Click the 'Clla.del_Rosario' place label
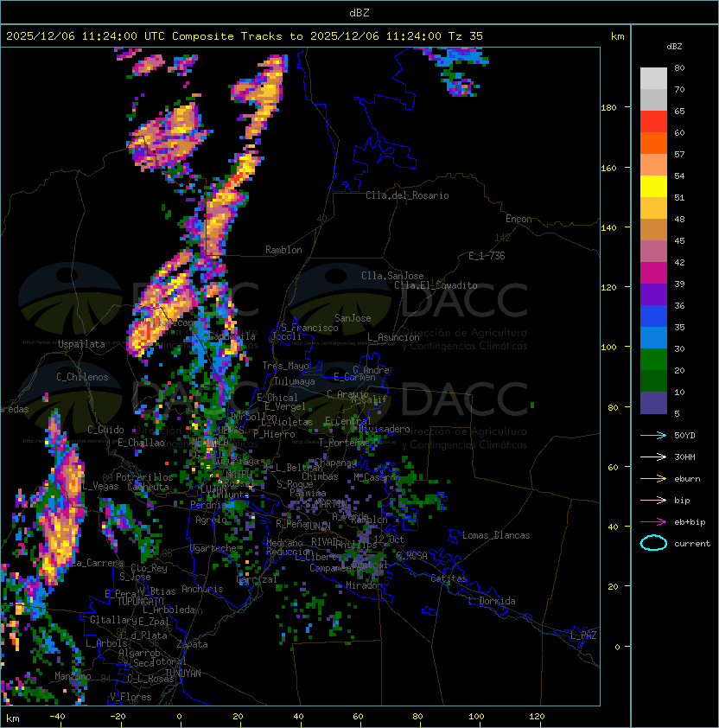The width and height of the screenshot is (719, 728). [407, 195]
